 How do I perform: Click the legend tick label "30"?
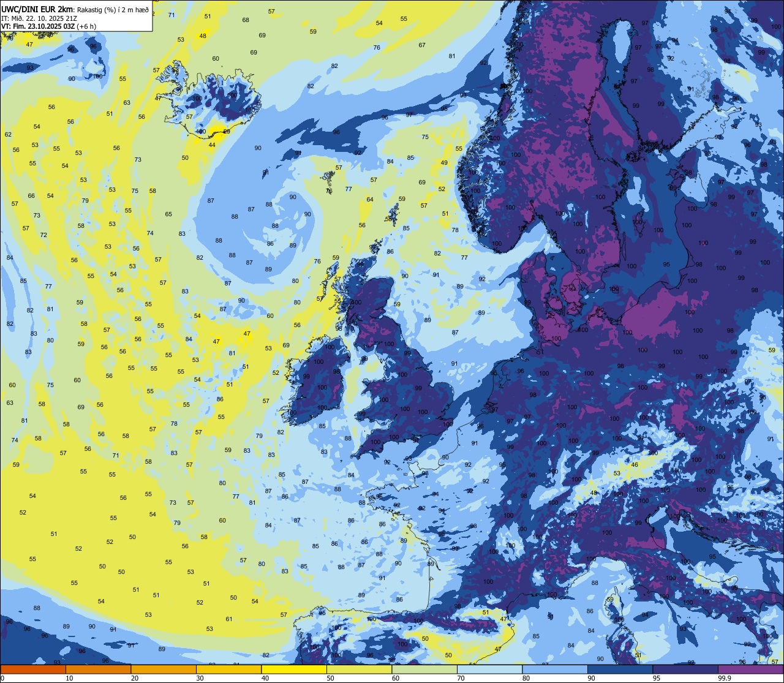click(x=200, y=678)
